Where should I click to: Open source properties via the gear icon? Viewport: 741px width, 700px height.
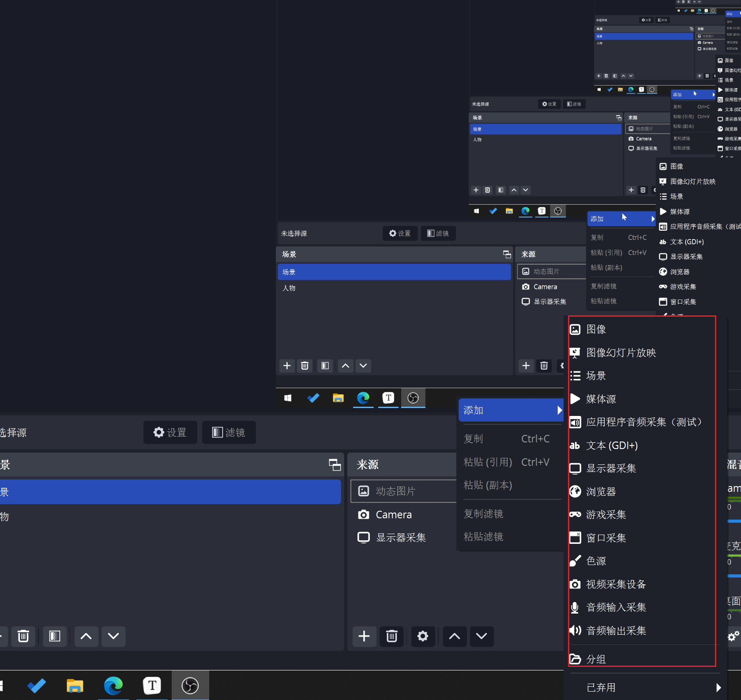[422, 636]
